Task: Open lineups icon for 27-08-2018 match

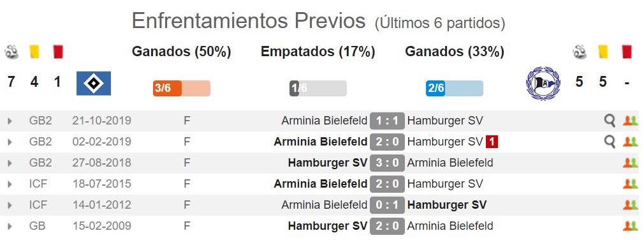Action: point(630,163)
